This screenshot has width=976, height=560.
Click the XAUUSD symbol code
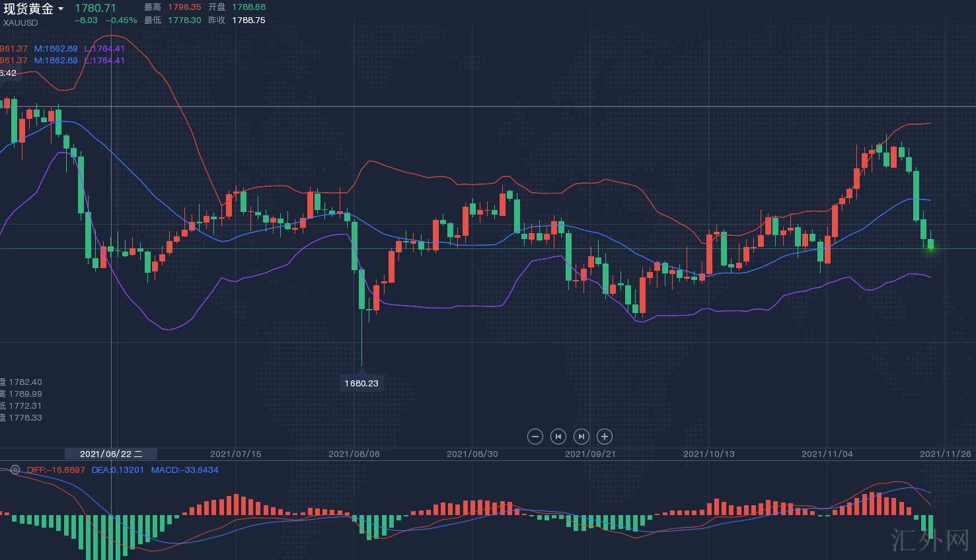[20, 23]
